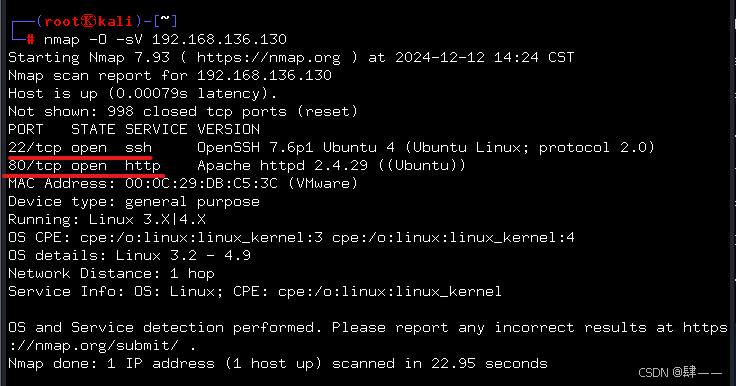Click the CSDN watermark text
This screenshot has height=386, width=736.
tap(680, 373)
